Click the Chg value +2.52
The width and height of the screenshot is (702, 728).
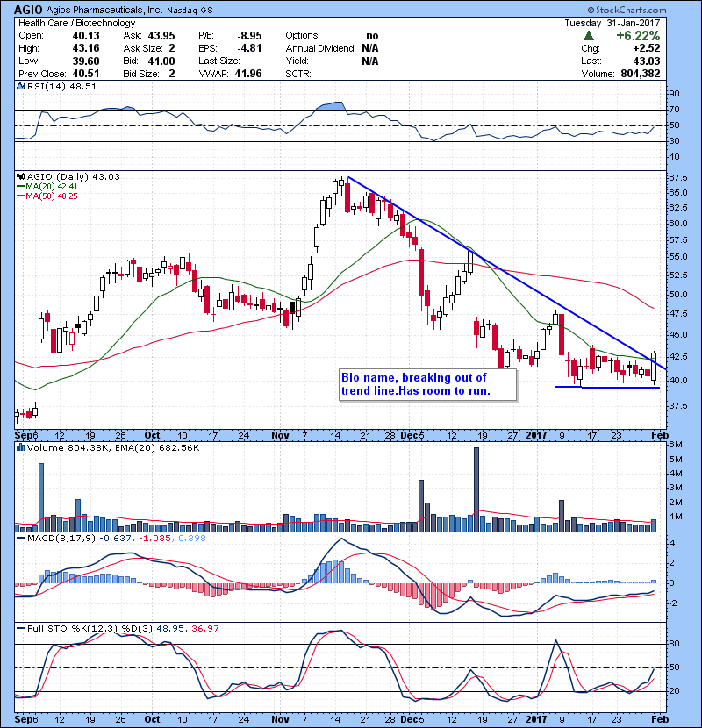(x=646, y=48)
